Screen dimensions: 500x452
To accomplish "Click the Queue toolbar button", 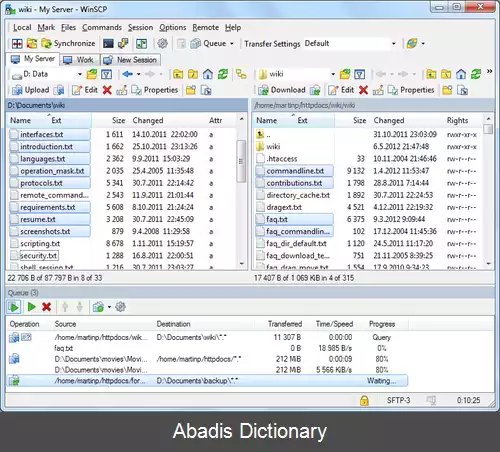I will 210,43.
